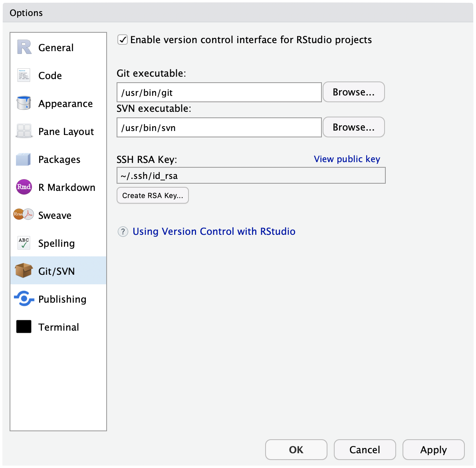Select the Spelling ABC checkmark icon
Viewport: 476px width, 468px height.
click(24, 243)
